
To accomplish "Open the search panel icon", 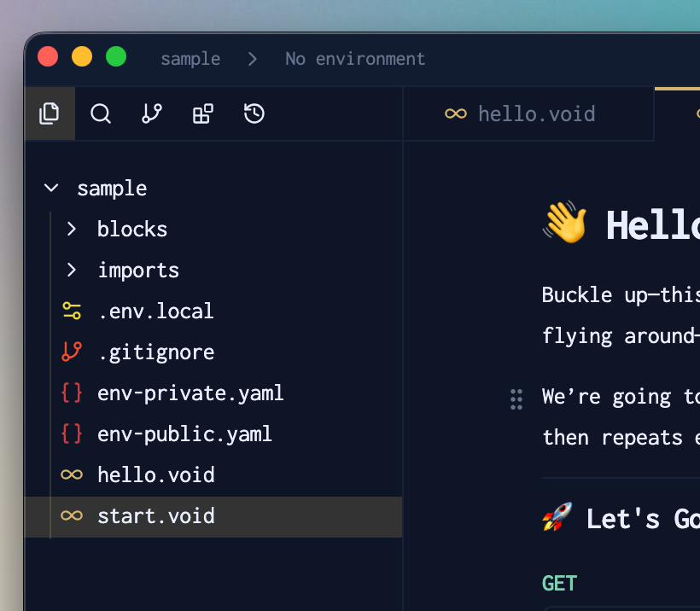I will click(x=101, y=113).
